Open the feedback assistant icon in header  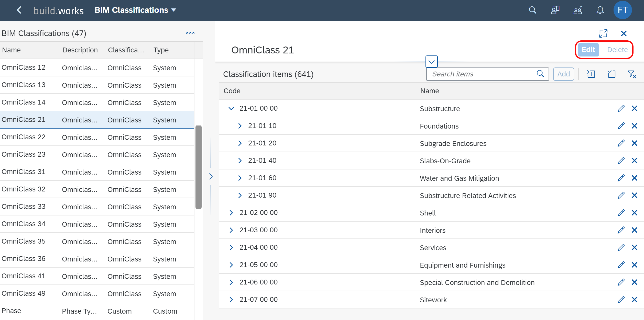point(555,10)
